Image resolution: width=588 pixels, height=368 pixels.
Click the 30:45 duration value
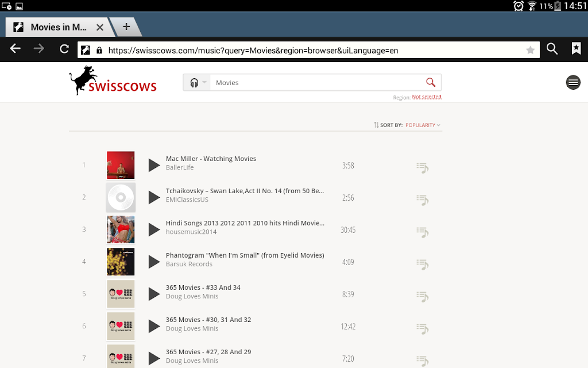point(347,230)
